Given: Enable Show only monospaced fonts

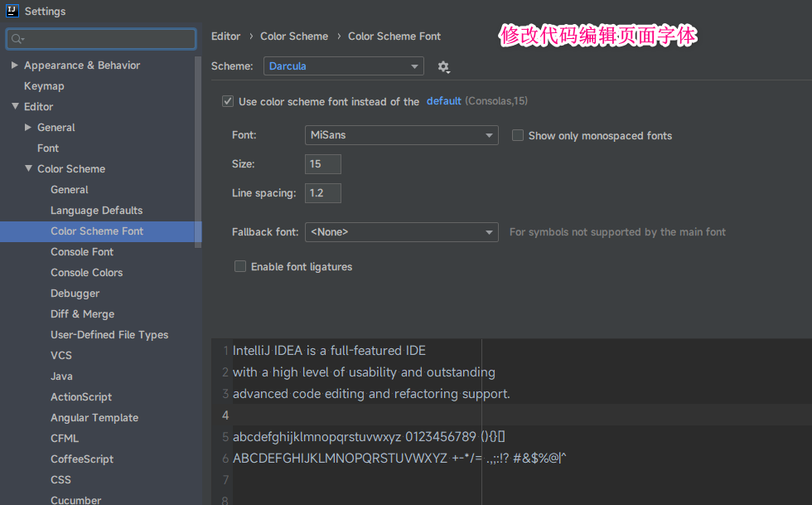Looking at the screenshot, I should click(517, 135).
